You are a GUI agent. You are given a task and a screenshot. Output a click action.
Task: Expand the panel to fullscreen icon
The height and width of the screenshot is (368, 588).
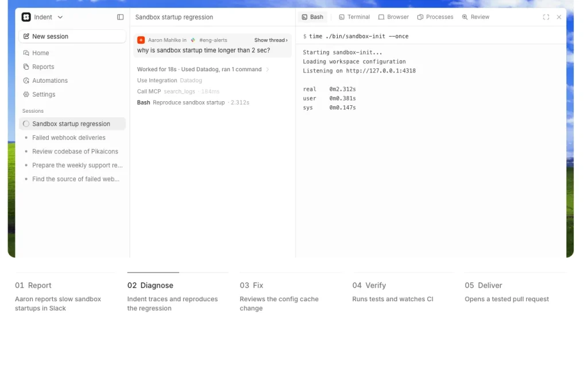pos(546,17)
